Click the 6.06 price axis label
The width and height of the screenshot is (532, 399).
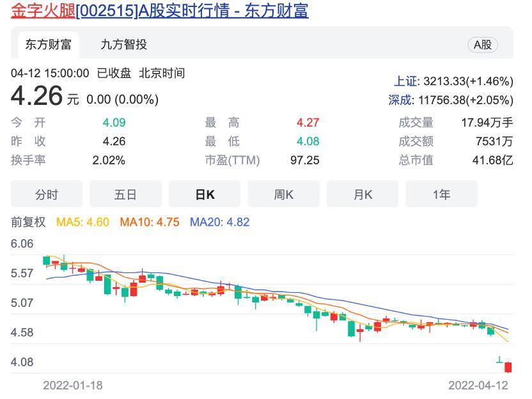click(x=22, y=244)
